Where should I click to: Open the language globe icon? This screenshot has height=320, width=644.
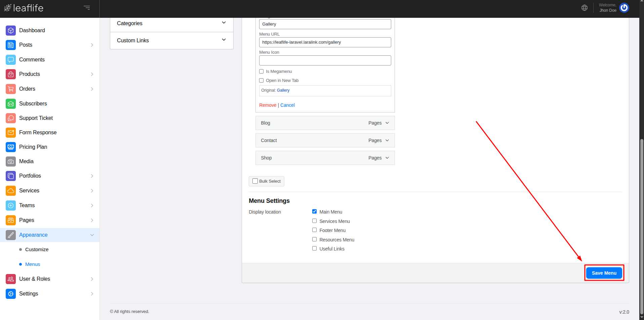pos(585,8)
